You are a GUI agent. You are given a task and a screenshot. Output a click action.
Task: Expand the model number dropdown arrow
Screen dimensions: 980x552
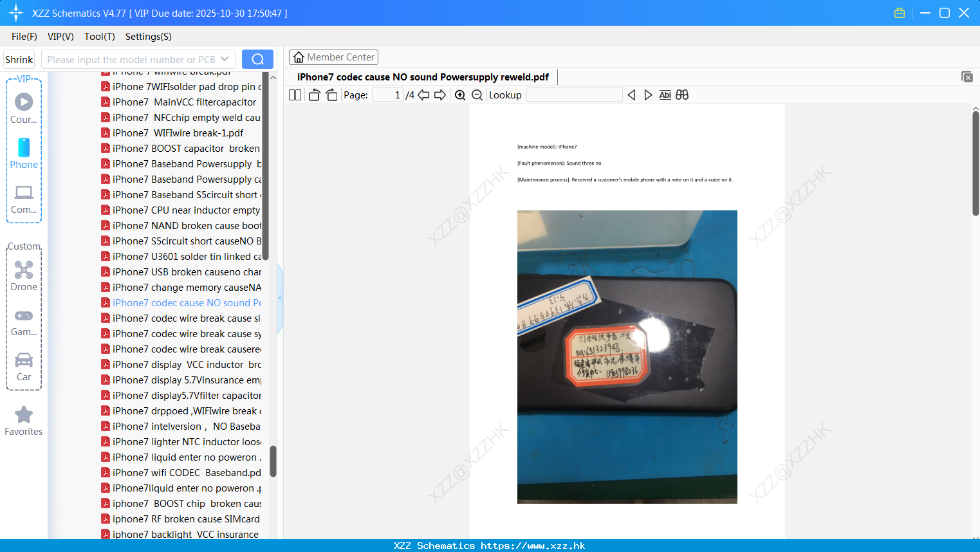tap(225, 59)
